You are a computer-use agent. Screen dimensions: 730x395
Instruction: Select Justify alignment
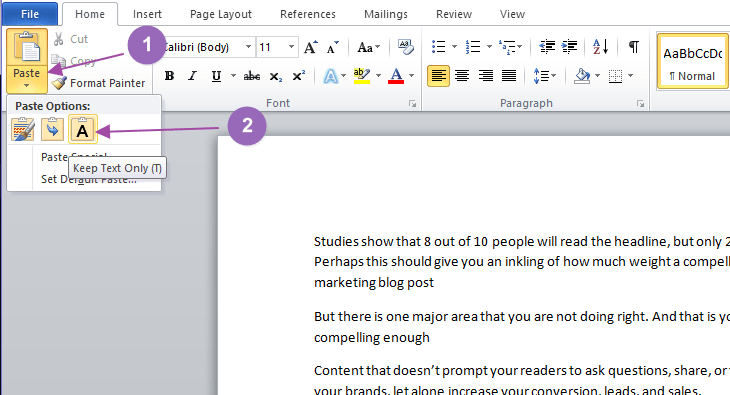(509, 76)
